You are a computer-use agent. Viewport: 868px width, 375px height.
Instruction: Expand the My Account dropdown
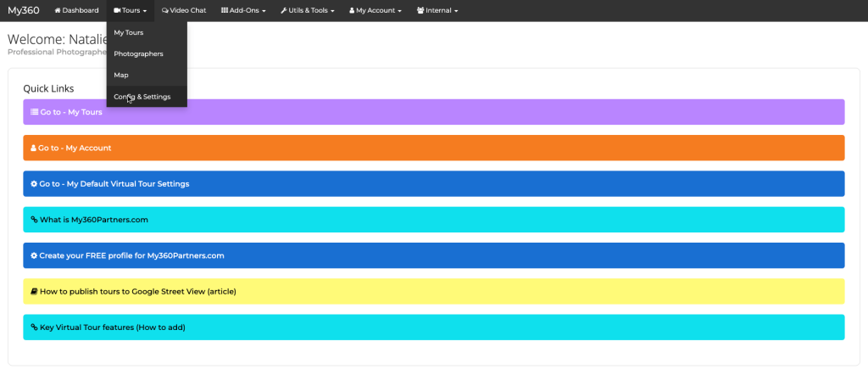(x=376, y=10)
